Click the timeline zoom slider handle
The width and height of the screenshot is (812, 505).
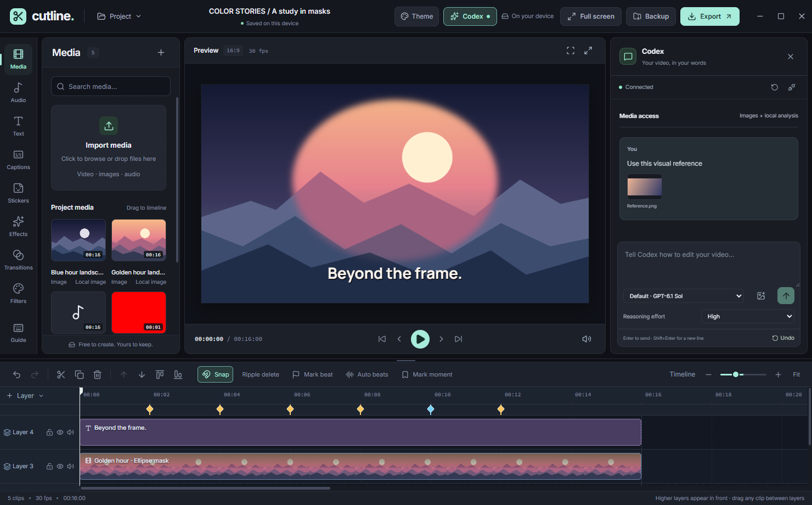tap(736, 374)
